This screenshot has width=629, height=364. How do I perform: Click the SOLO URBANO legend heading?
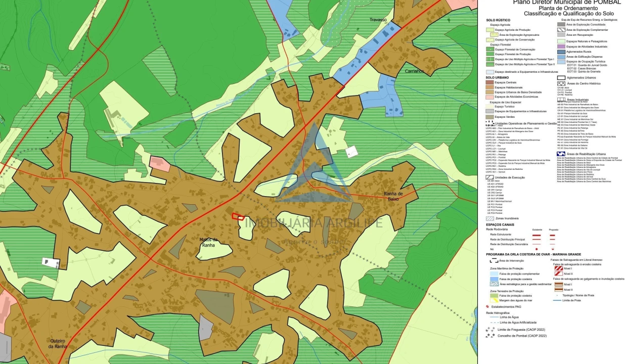tap(498, 77)
